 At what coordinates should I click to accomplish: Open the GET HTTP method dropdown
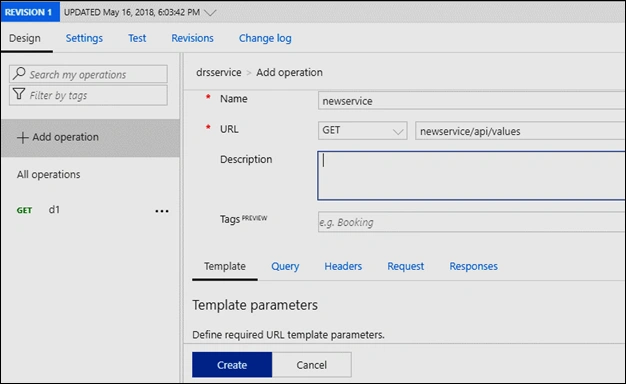pos(363,131)
